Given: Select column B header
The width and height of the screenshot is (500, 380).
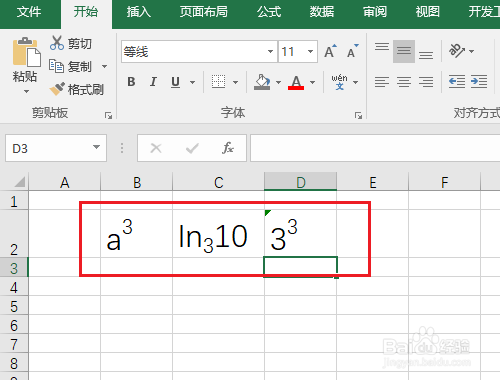Looking at the screenshot, I should 137,182.
